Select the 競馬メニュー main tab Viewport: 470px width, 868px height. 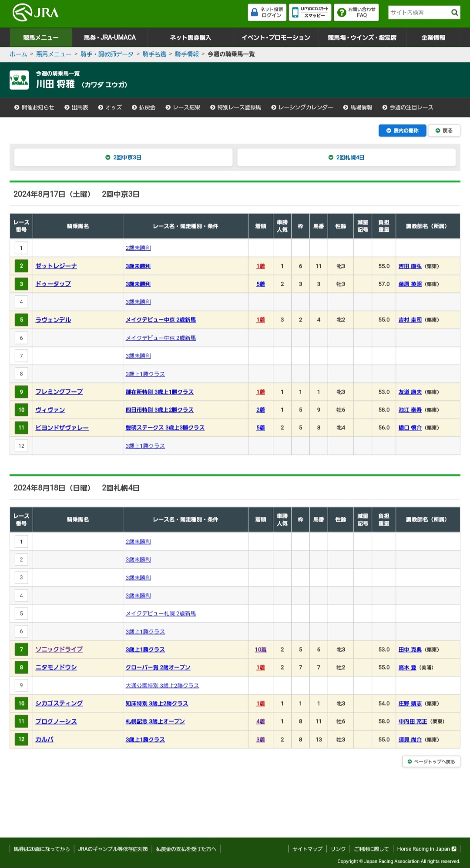(x=41, y=37)
